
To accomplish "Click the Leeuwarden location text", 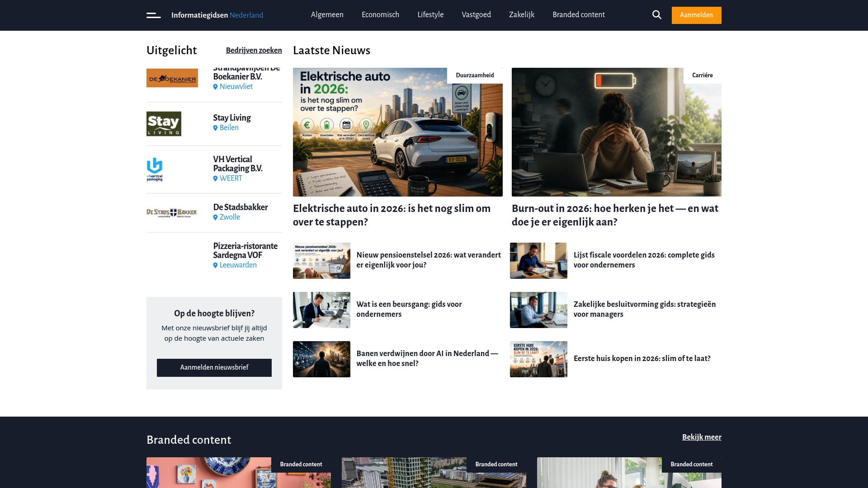I will (x=238, y=265).
